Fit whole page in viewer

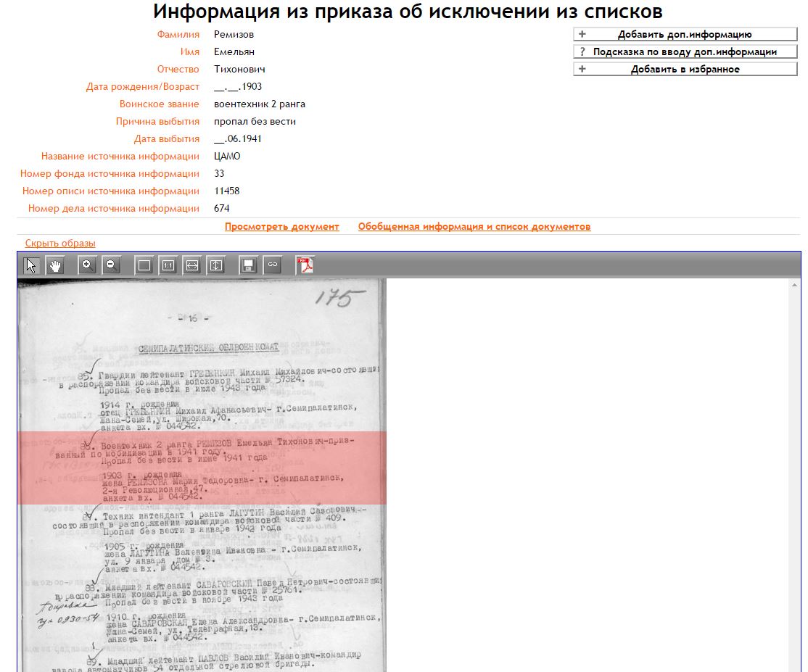144,266
